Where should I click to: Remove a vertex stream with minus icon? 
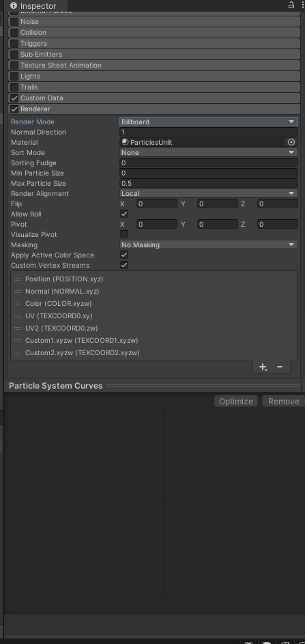point(280,367)
